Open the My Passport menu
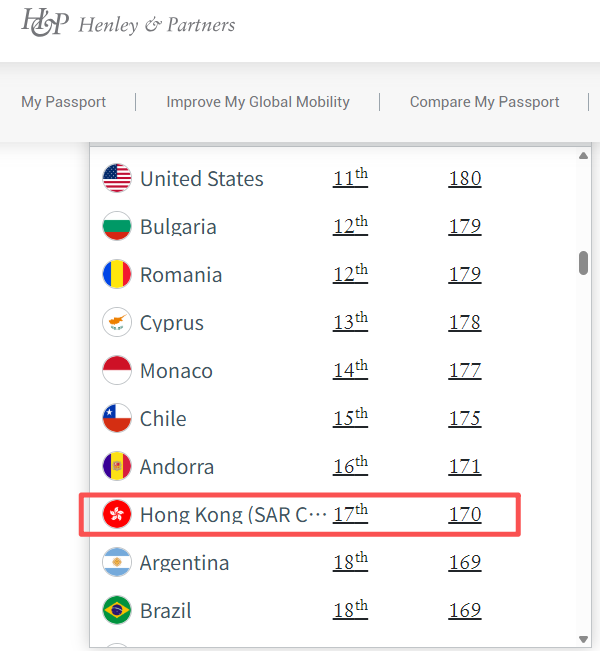Screen dimensions: 600x651 click(x=63, y=102)
